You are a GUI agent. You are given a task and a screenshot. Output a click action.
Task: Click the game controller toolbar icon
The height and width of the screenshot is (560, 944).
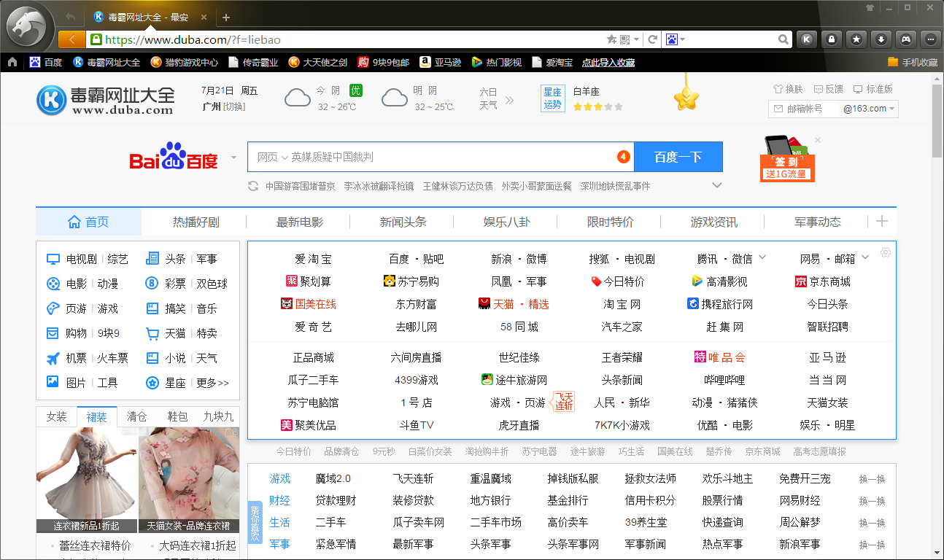click(906, 39)
